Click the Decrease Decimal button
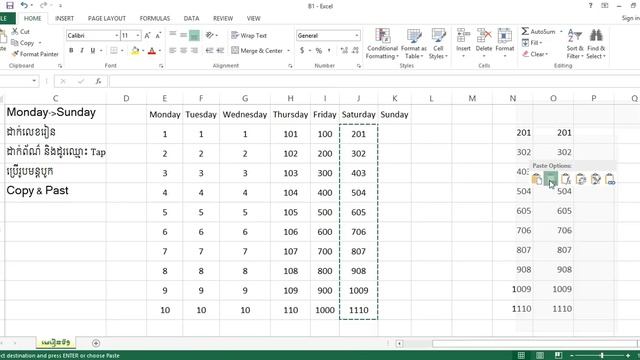The height and width of the screenshot is (360, 640). point(355,51)
